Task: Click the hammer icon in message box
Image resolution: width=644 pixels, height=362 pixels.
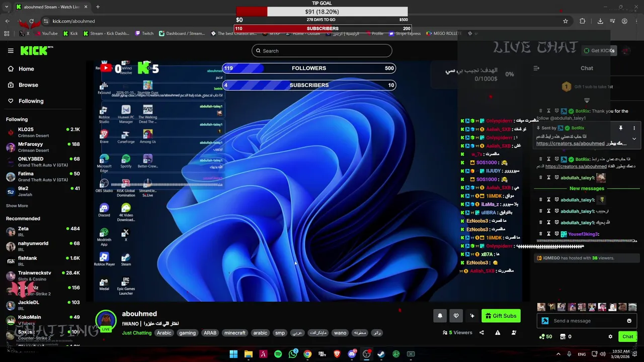Action: click(545, 321)
